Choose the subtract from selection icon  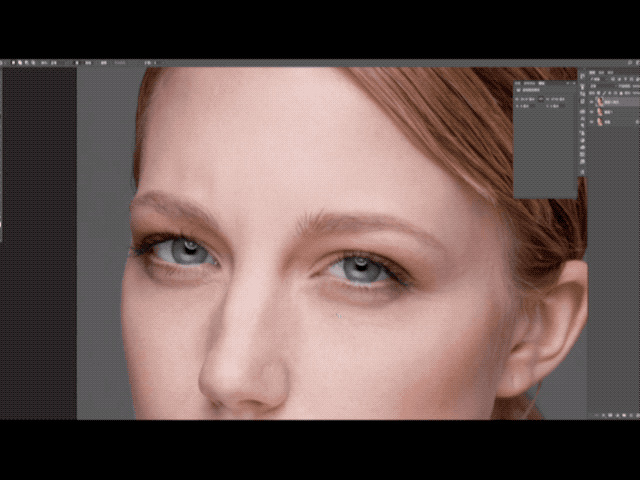[26, 63]
